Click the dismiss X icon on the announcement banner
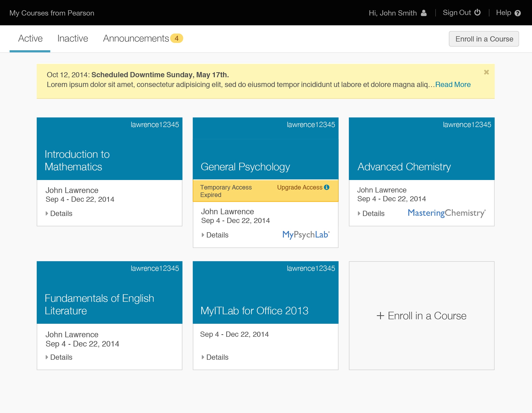The height and width of the screenshot is (413, 532). (486, 72)
